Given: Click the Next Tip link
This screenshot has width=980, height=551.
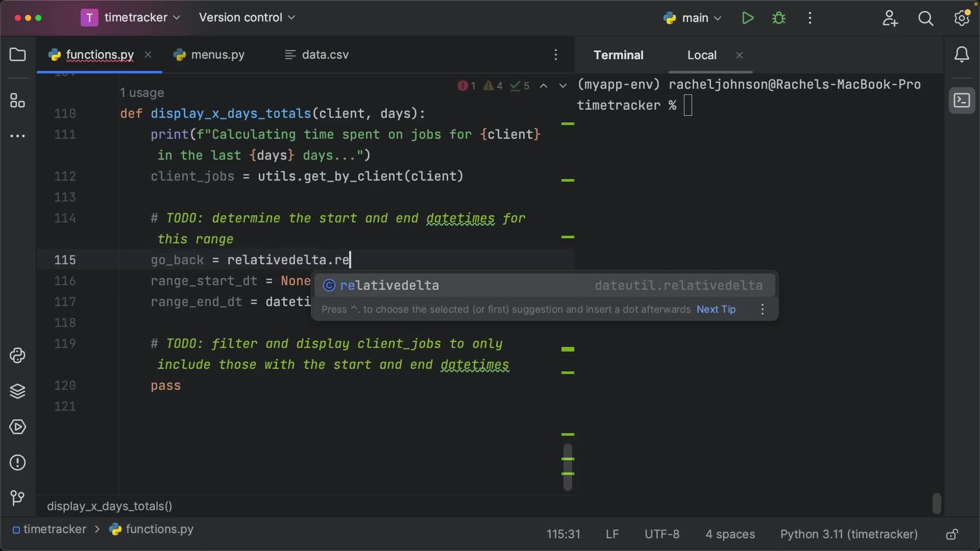Looking at the screenshot, I should (716, 310).
